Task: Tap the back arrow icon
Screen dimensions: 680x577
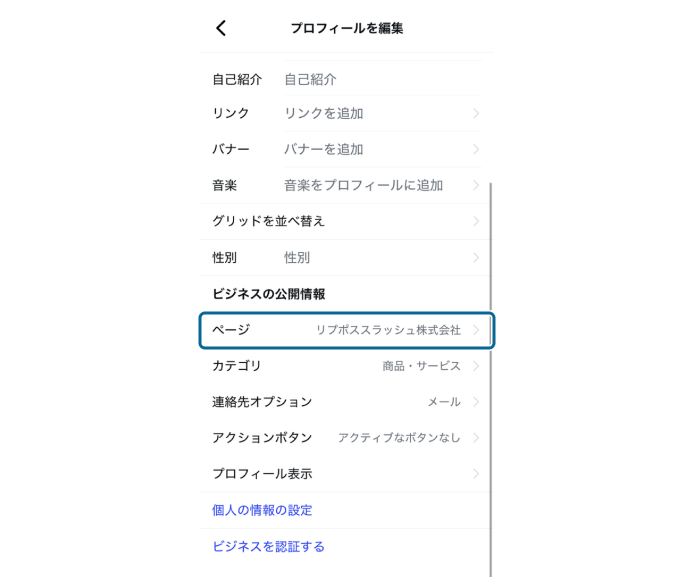Action: click(221, 28)
